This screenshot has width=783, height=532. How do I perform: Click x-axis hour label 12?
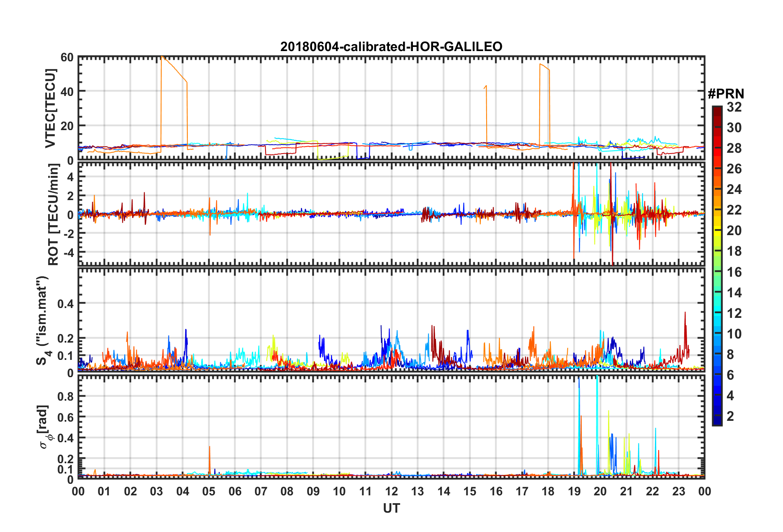(x=391, y=491)
